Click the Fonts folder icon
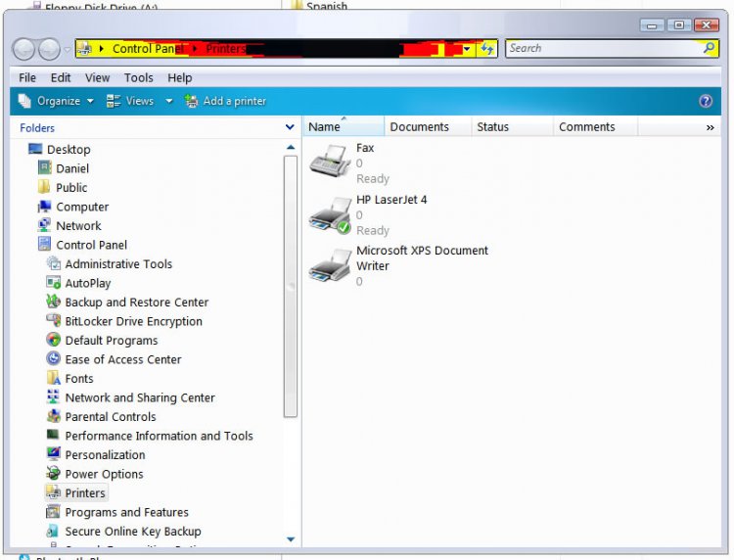The height and width of the screenshot is (560, 734). [x=54, y=378]
